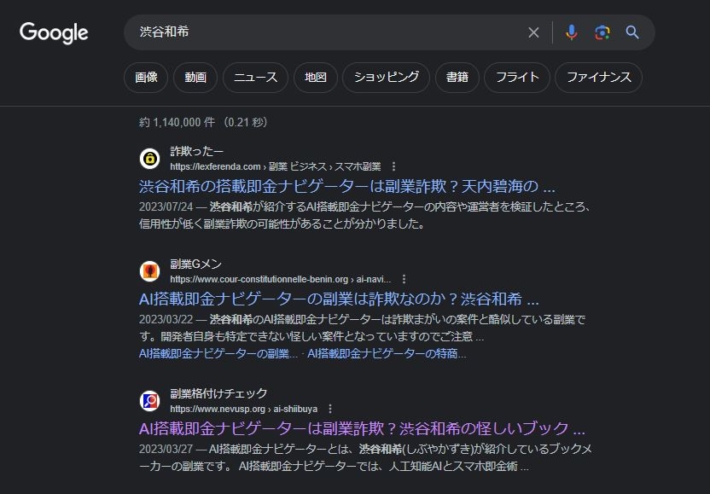
Task: Switch to the 書籍 filter tab
Action: pyautogui.click(x=457, y=77)
